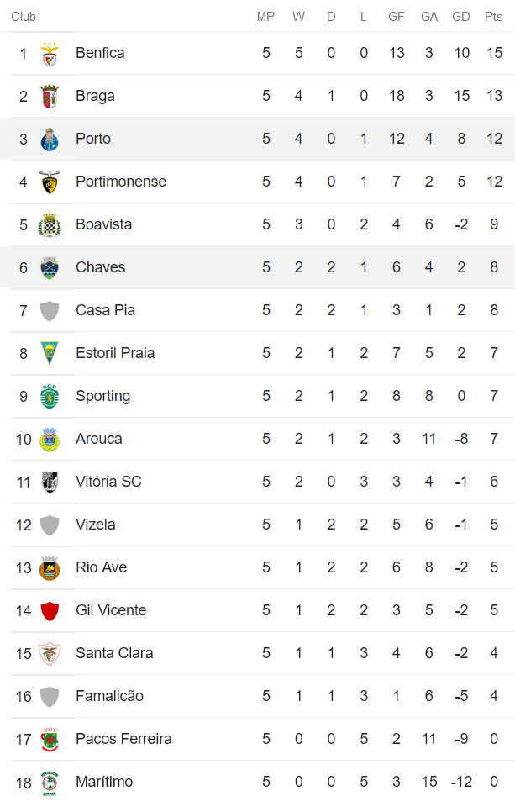This screenshot has width=515, height=812.
Task: Click the GD column header
Action: click(460, 17)
